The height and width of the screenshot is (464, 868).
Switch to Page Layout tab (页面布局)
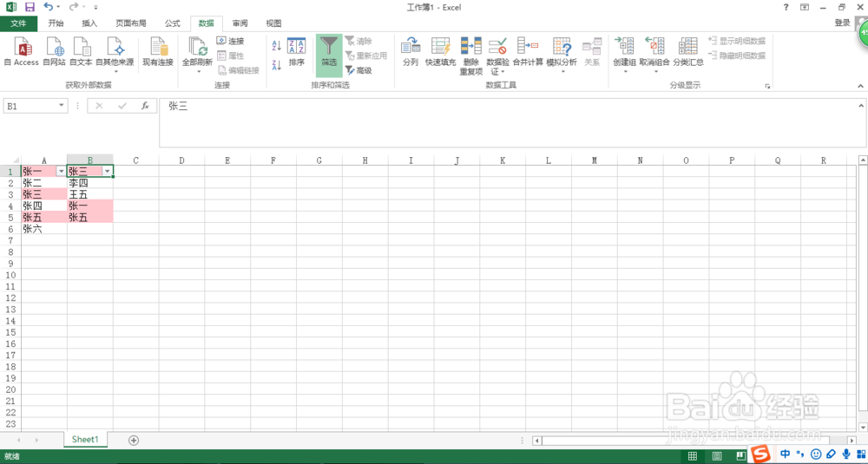tap(131, 23)
